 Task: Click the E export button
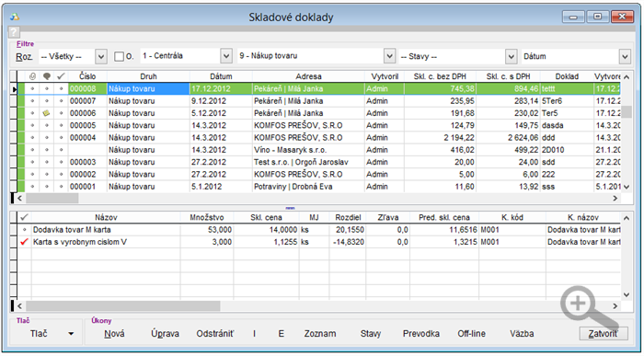point(282,334)
